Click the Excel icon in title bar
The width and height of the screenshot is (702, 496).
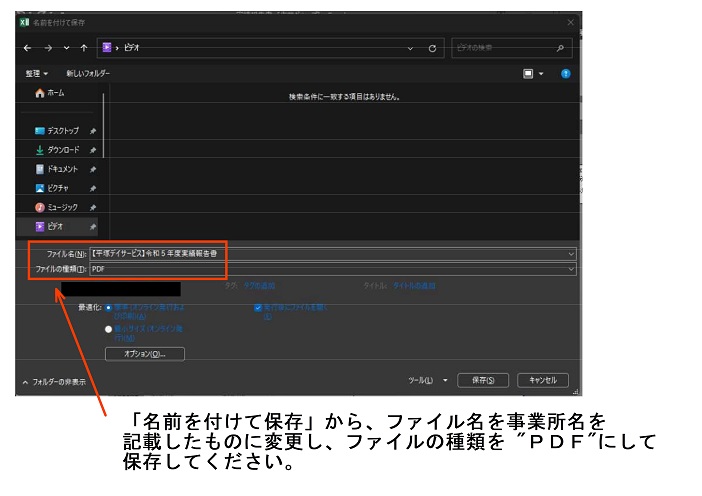[x=24, y=22]
